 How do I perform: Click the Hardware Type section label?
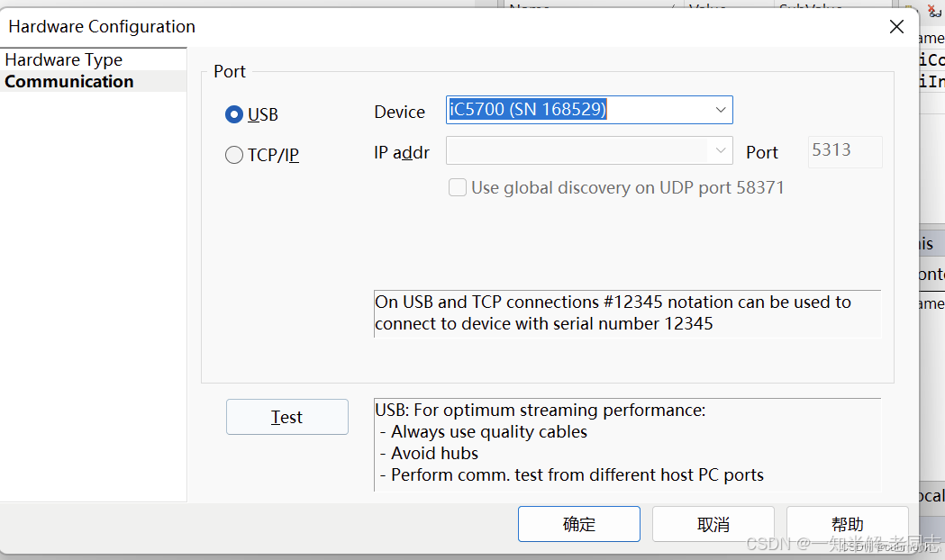point(63,59)
